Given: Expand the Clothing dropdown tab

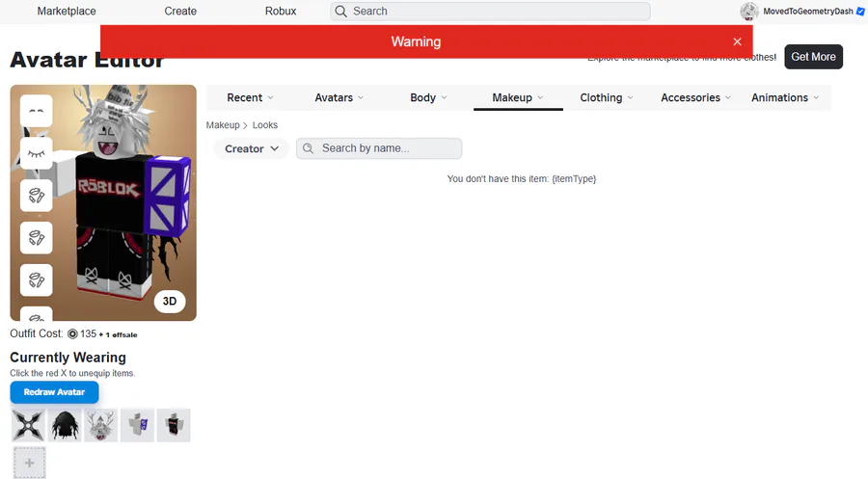Looking at the screenshot, I should click(607, 98).
